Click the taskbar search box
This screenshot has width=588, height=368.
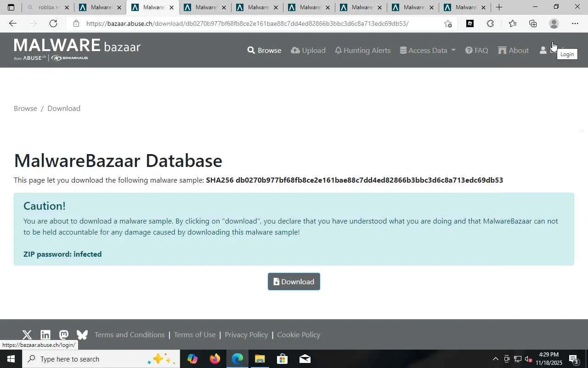point(101,359)
